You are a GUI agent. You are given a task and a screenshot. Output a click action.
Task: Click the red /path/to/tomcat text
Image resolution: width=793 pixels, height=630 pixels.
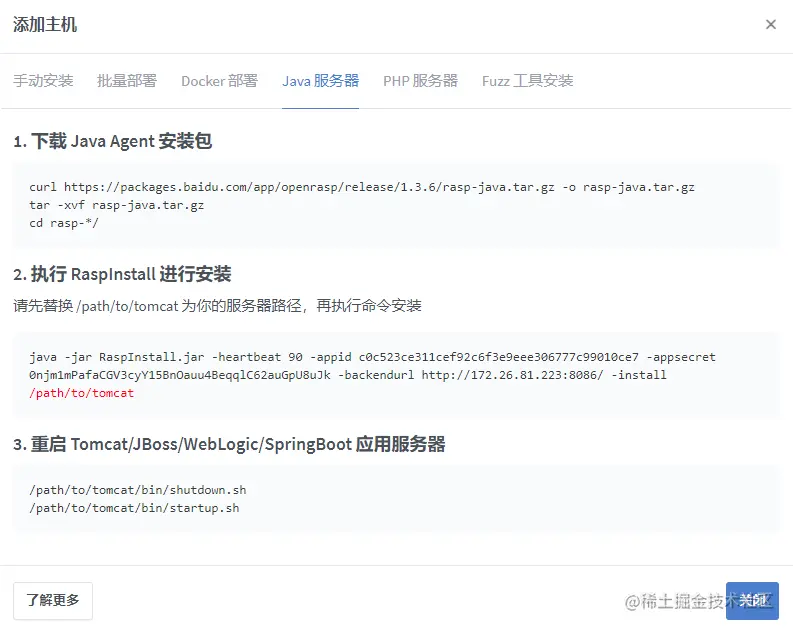coord(81,393)
